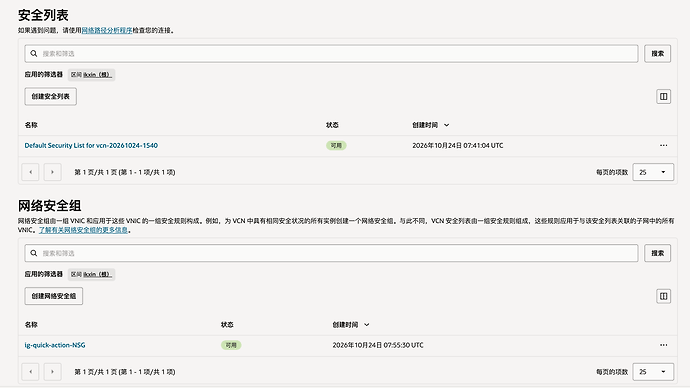Click compartment filter chip under network security group search

[92, 275]
